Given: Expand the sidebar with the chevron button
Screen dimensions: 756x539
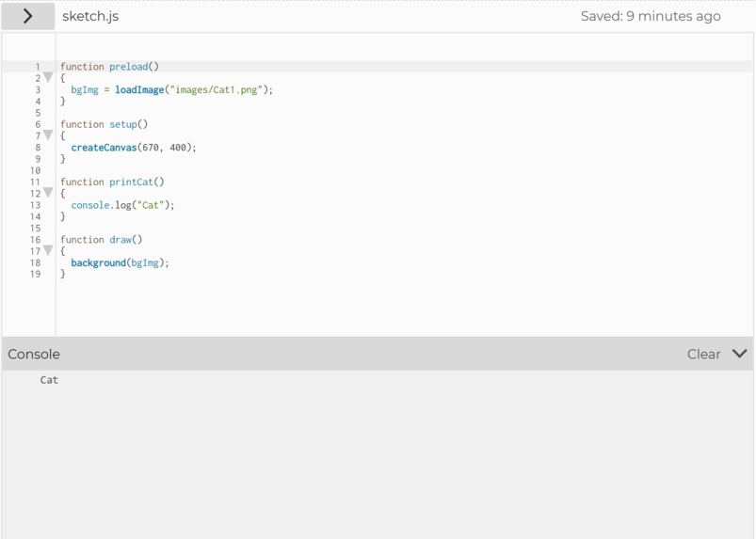Looking at the screenshot, I should (x=28, y=16).
